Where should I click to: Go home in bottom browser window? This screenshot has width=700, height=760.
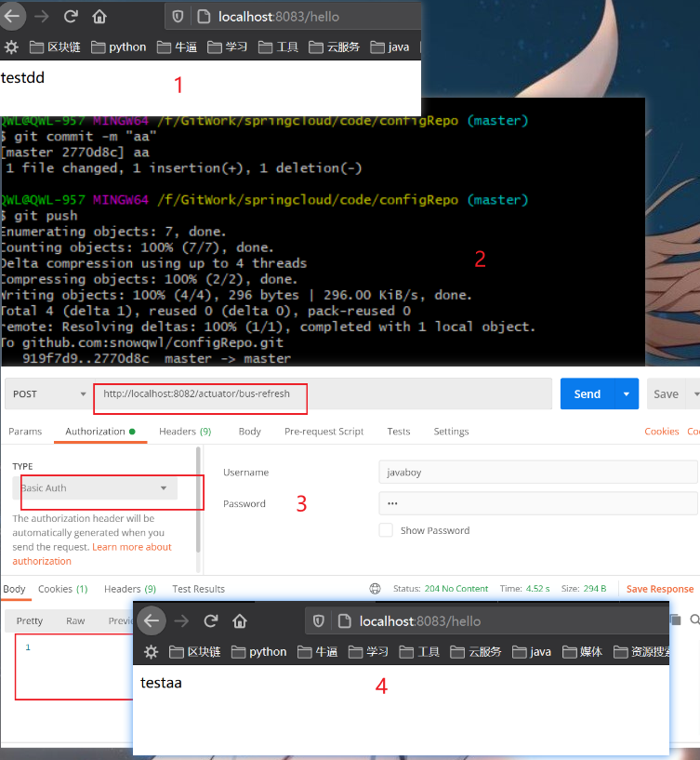point(240,620)
